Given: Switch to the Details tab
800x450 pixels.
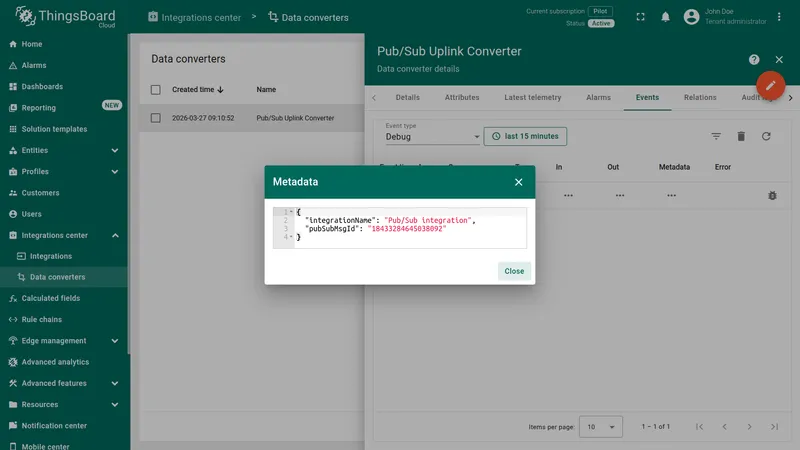Looking at the screenshot, I should click(408, 97).
